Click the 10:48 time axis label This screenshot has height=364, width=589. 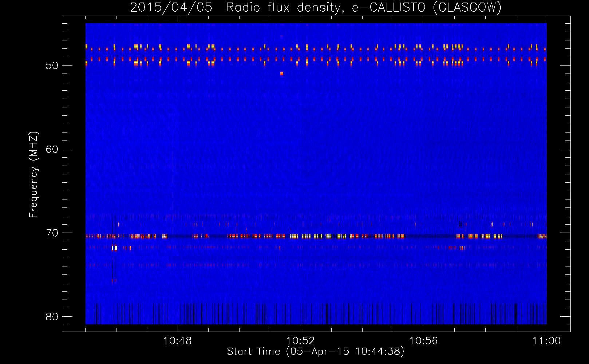click(178, 341)
